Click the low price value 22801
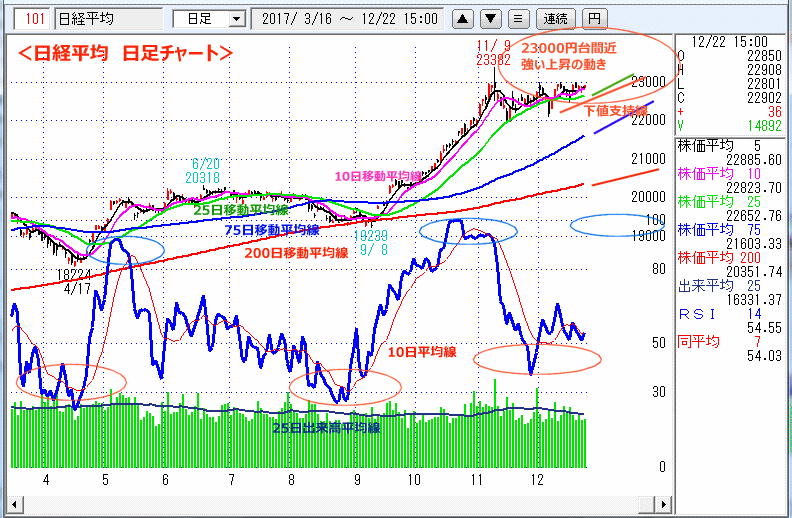The image size is (792, 518). [x=764, y=84]
